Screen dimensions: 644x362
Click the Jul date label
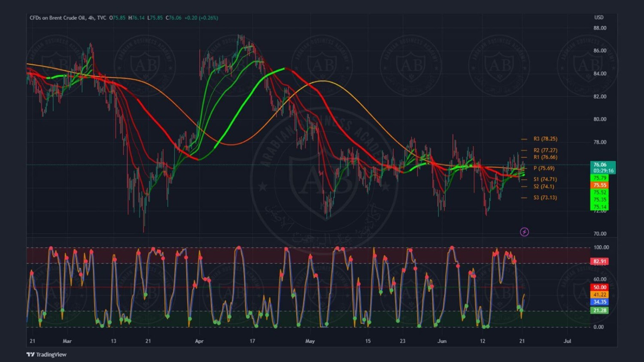point(567,341)
